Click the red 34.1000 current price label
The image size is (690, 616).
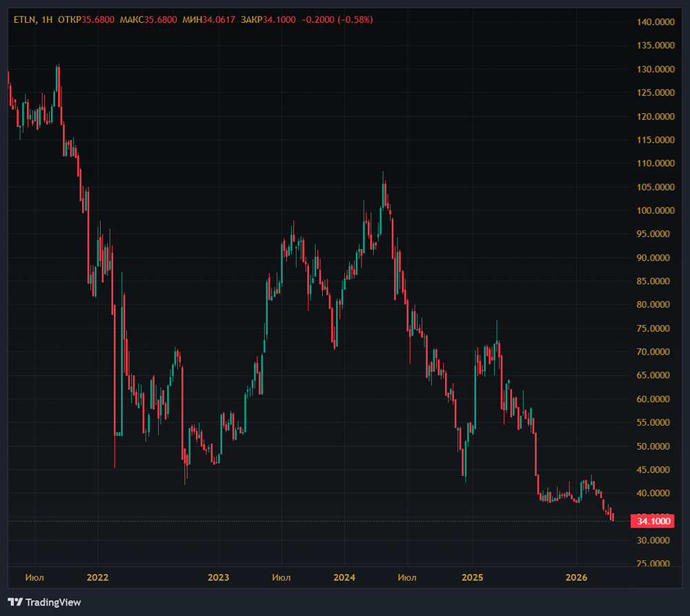tap(653, 521)
